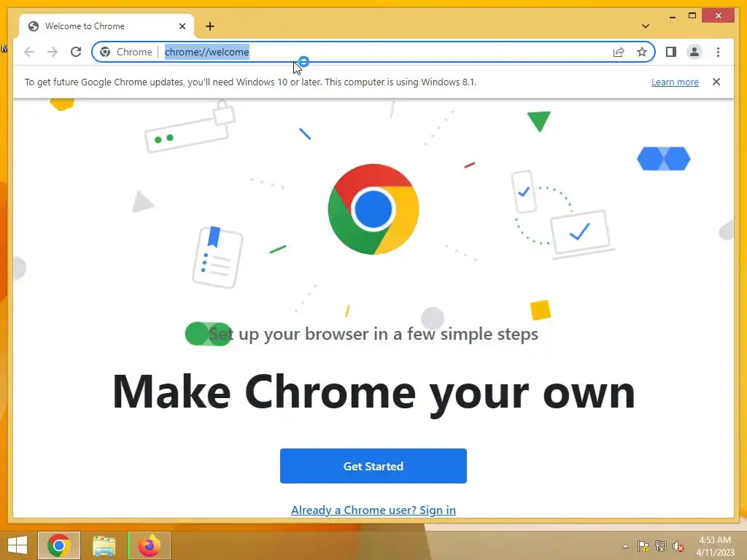747x560 pixels.
Task: Click the Get Started button
Action: 373,466
